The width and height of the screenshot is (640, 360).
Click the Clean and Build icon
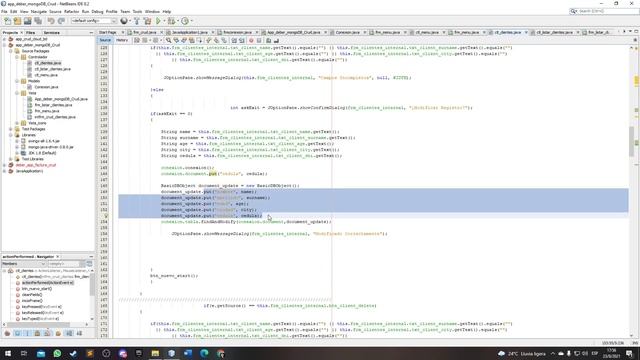coord(147,21)
